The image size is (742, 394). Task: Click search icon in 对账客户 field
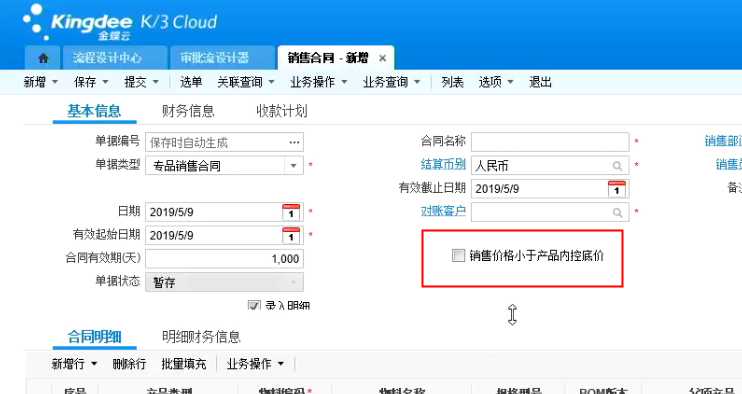[x=617, y=212]
